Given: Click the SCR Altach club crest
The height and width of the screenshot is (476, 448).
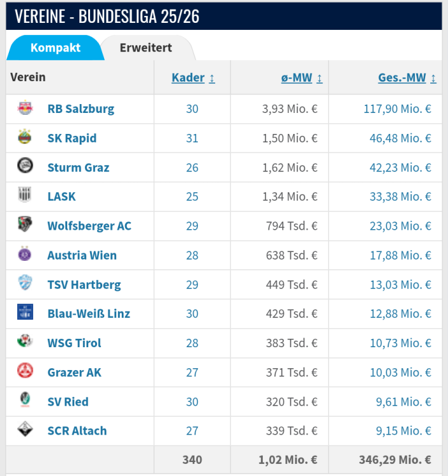Looking at the screenshot, I should (x=25, y=430).
